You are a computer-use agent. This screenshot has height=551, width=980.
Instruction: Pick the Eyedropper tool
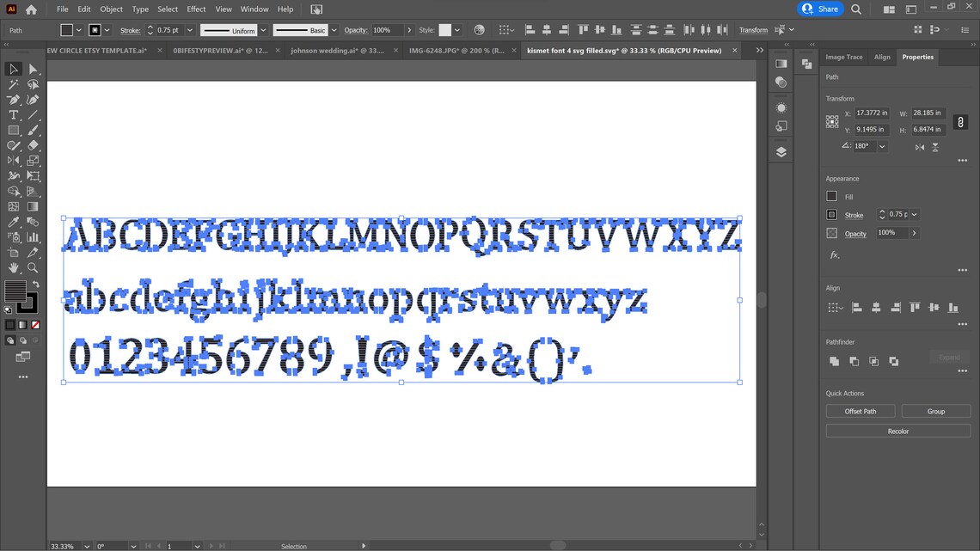click(x=13, y=223)
